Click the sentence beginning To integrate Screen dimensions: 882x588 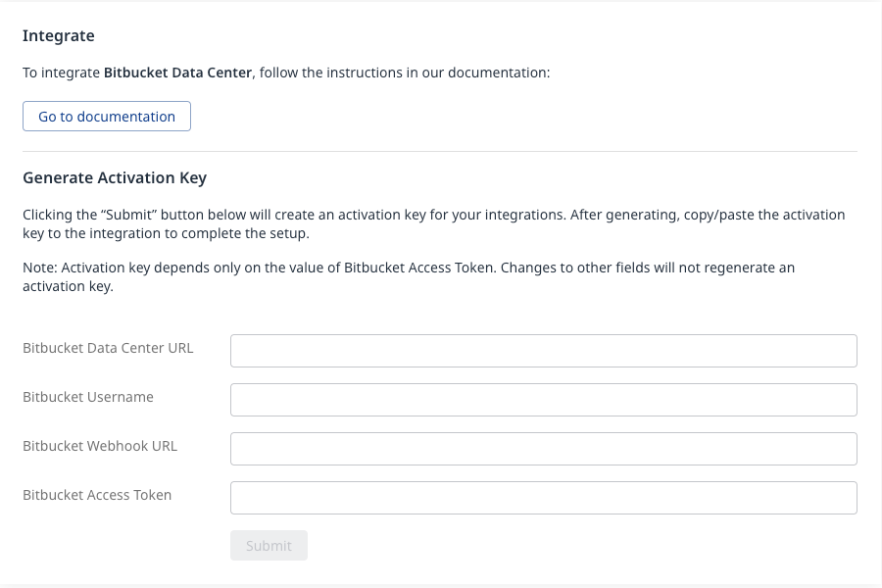point(286,73)
